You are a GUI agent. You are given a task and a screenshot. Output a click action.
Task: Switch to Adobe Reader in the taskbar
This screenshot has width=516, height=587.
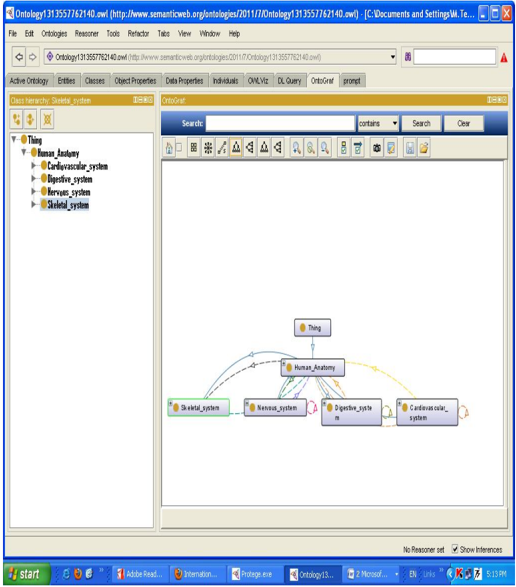(x=140, y=574)
